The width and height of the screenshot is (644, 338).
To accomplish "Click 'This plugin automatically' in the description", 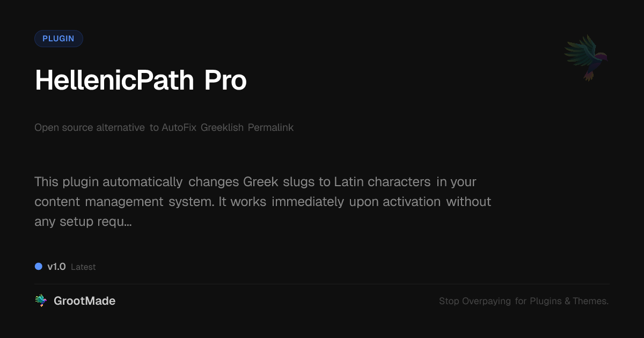I will tap(108, 182).
